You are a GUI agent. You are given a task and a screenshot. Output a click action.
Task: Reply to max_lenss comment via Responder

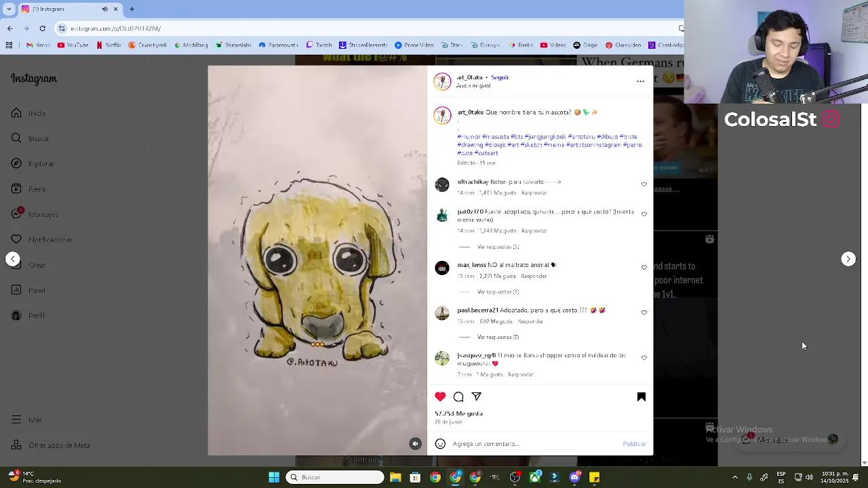534,276
